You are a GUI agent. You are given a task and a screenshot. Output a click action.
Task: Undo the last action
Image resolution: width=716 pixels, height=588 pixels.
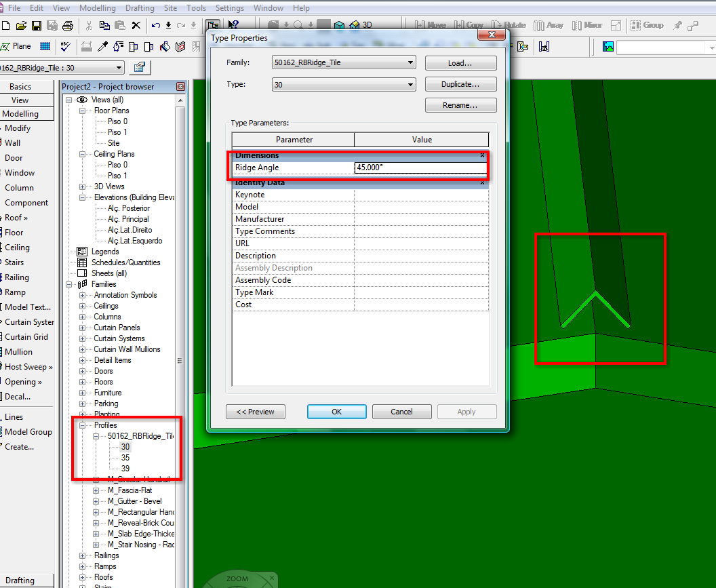[155, 25]
